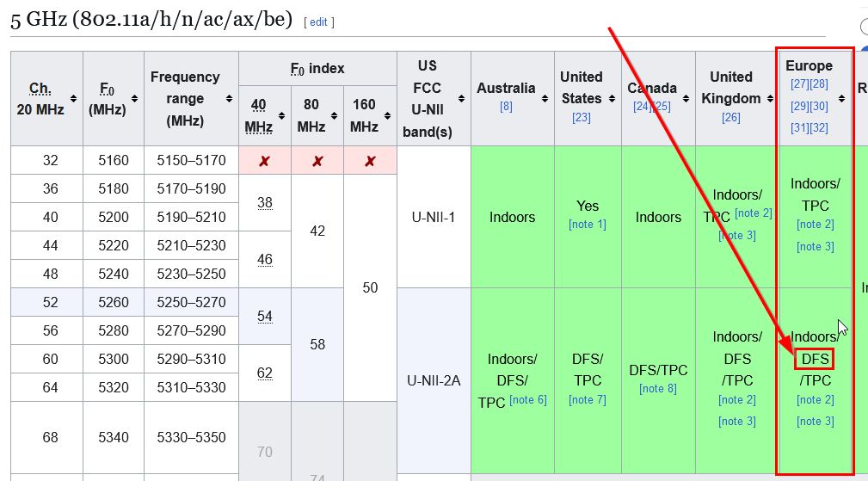
Task: Open reference [27] under Europe
Action: 800,84
